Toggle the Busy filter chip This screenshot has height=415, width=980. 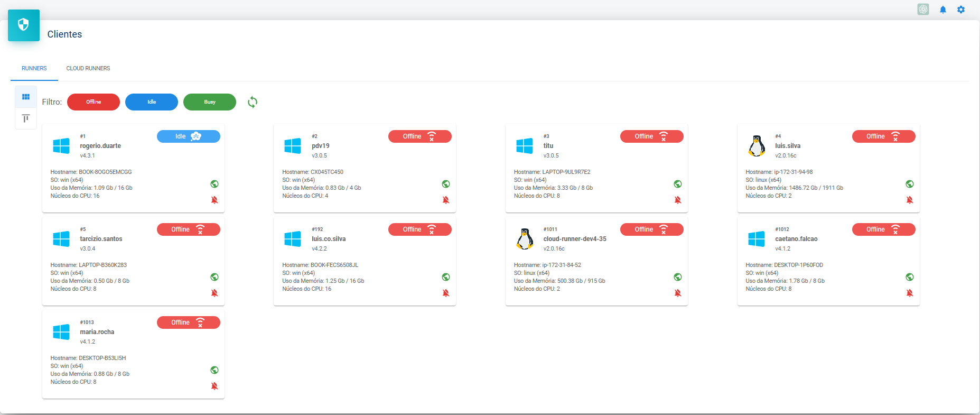[210, 102]
